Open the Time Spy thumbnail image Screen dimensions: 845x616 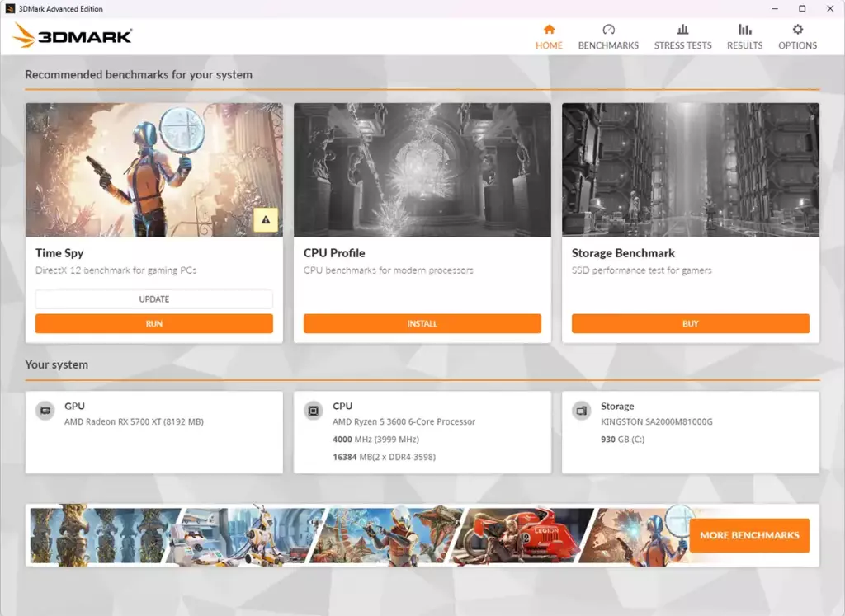[x=154, y=170]
